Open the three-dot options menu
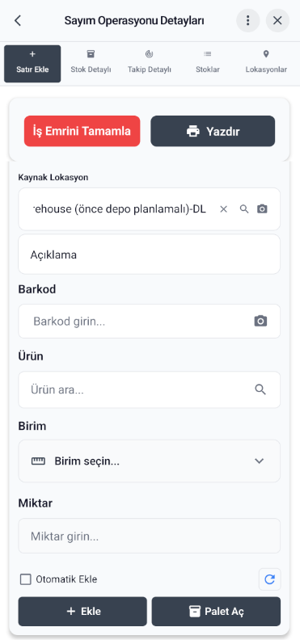This screenshot has height=644, width=300. 247,20
